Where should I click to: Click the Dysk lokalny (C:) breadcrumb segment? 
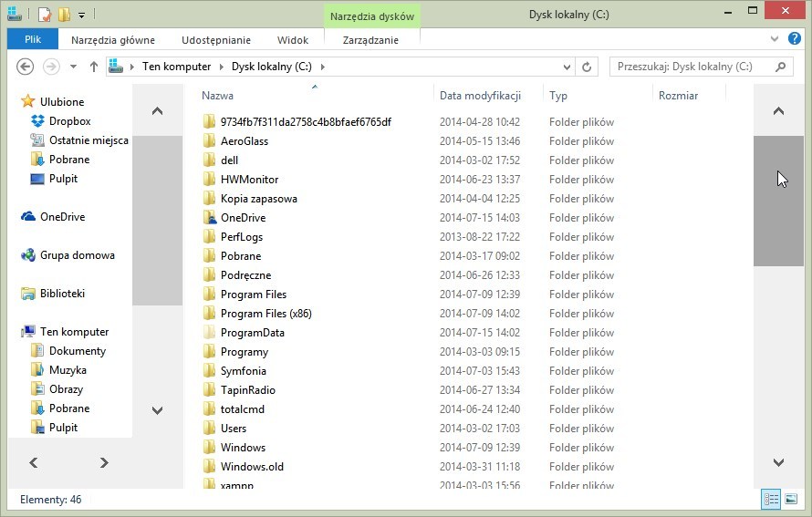coord(271,67)
